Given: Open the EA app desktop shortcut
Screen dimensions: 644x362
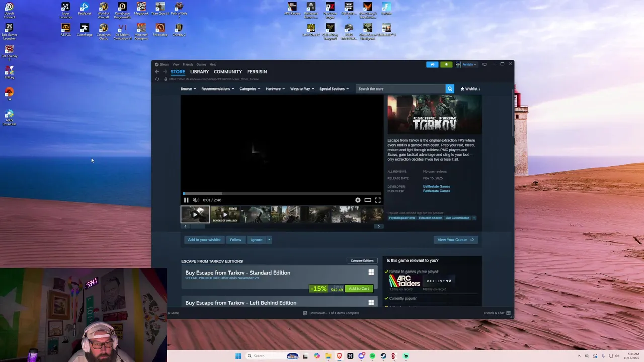Looking at the screenshot, I should point(9,94).
